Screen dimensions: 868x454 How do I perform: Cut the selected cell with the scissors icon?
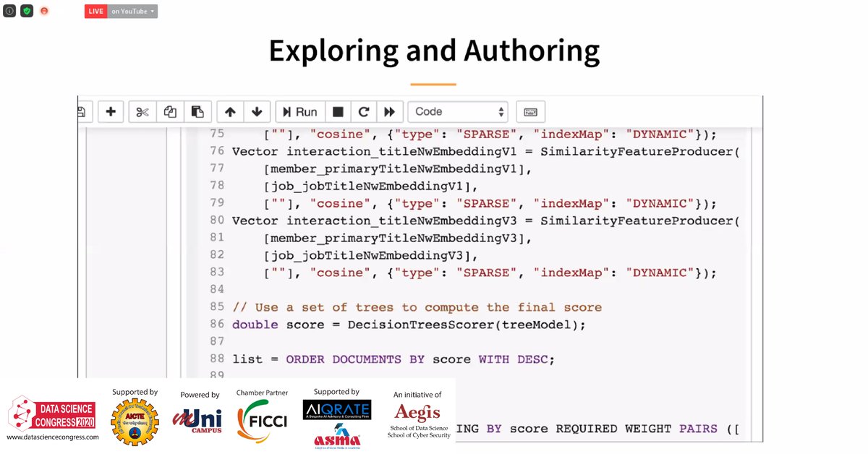tap(142, 111)
